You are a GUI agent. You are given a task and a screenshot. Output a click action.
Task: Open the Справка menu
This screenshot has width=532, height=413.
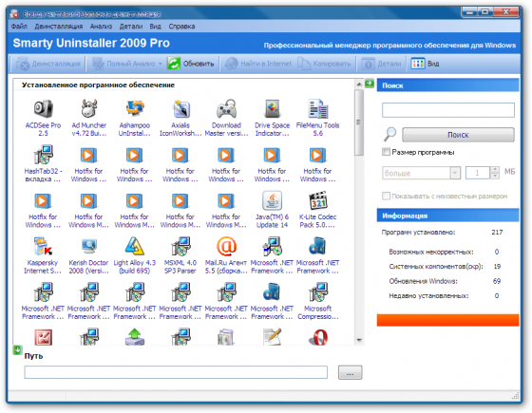click(181, 27)
